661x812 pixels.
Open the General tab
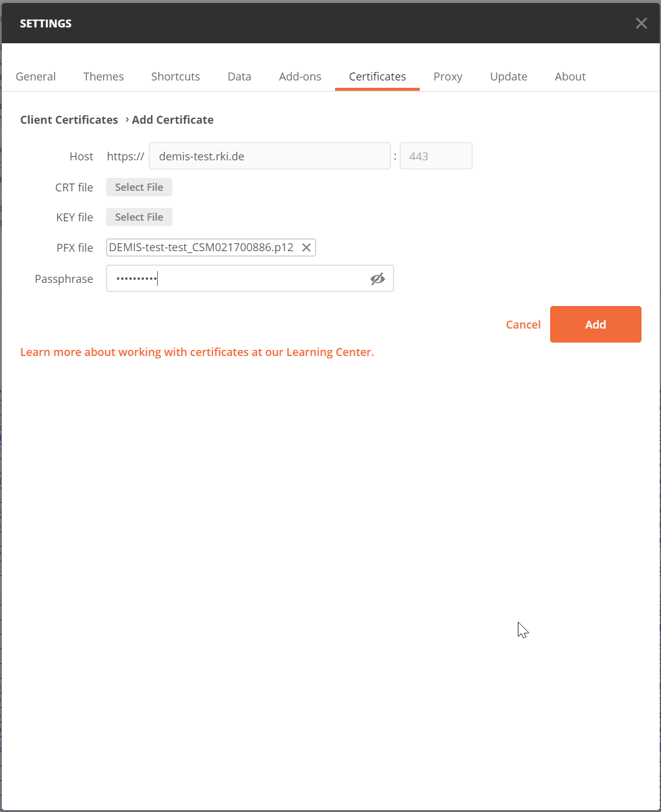click(35, 76)
